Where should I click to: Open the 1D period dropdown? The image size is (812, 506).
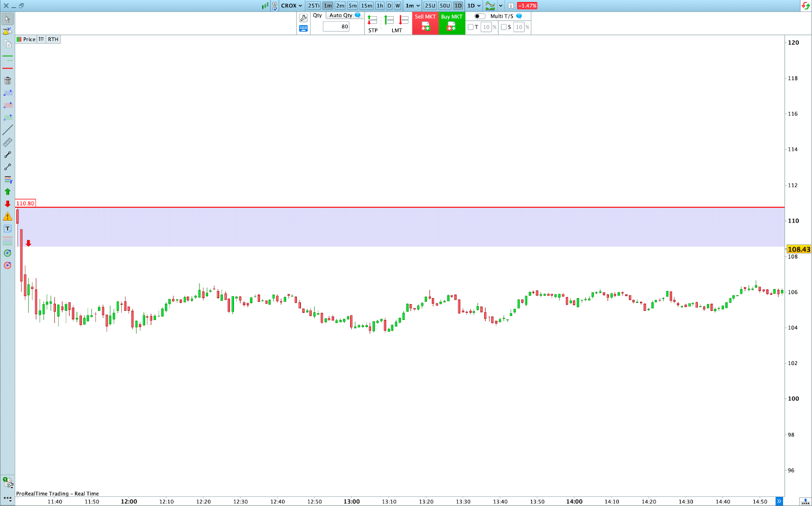coord(474,6)
